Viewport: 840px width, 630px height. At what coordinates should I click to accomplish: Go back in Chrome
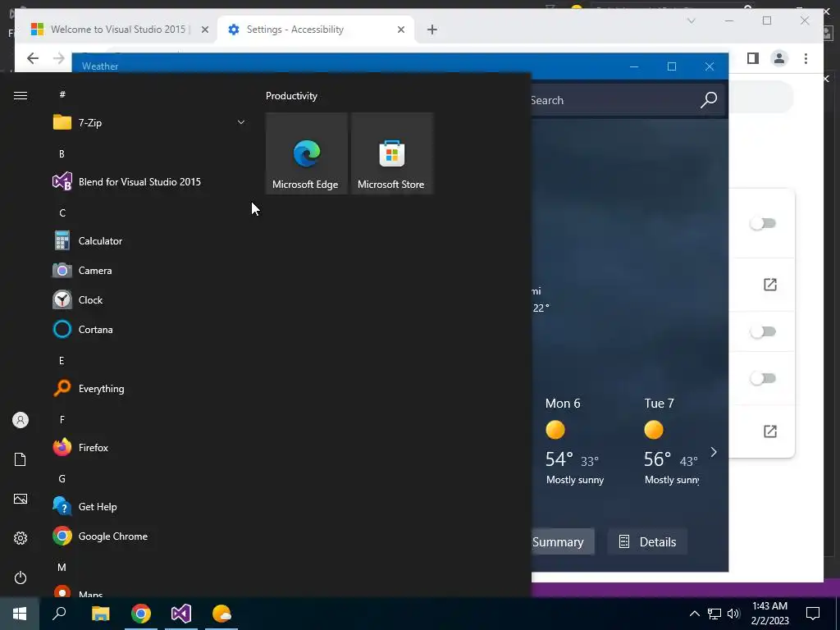pyautogui.click(x=33, y=58)
